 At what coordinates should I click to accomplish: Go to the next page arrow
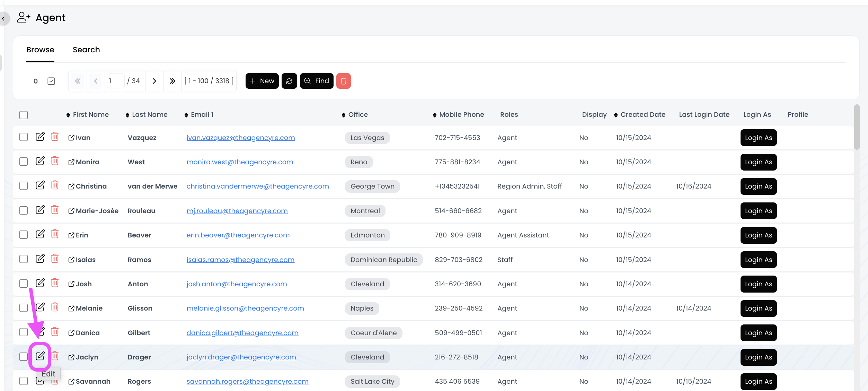154,81
